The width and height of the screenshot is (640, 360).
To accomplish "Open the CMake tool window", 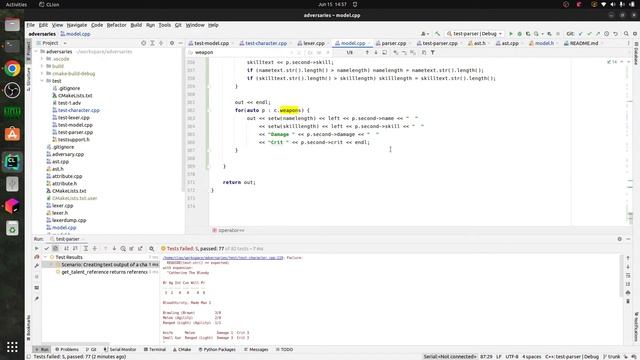I will pos(182,349).
